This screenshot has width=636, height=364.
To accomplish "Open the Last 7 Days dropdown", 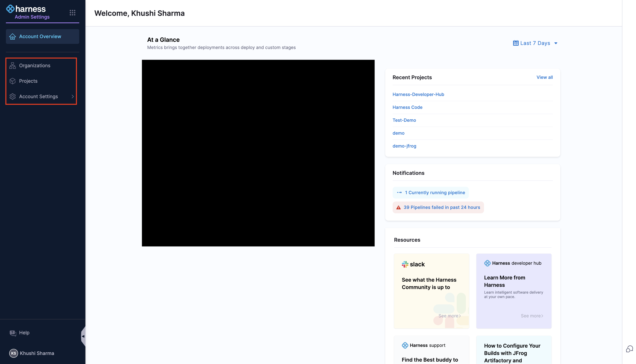I will (535, 43).
